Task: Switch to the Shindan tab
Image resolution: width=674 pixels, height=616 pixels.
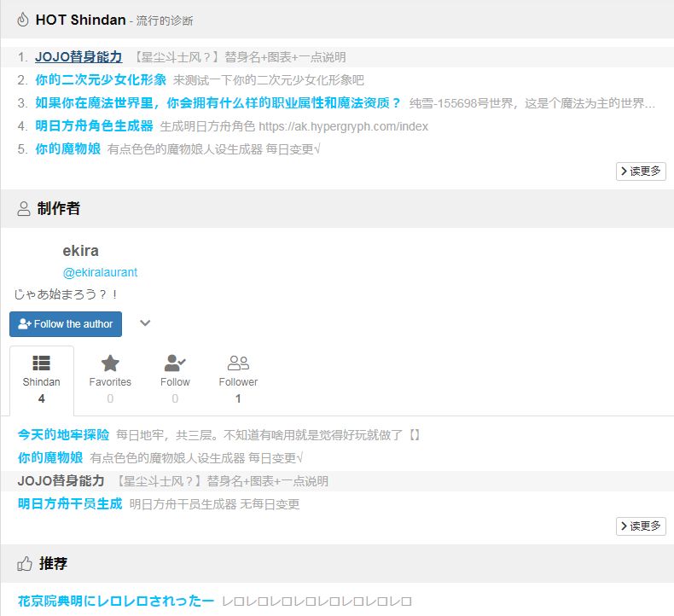Action: click(x=41, y=381)
